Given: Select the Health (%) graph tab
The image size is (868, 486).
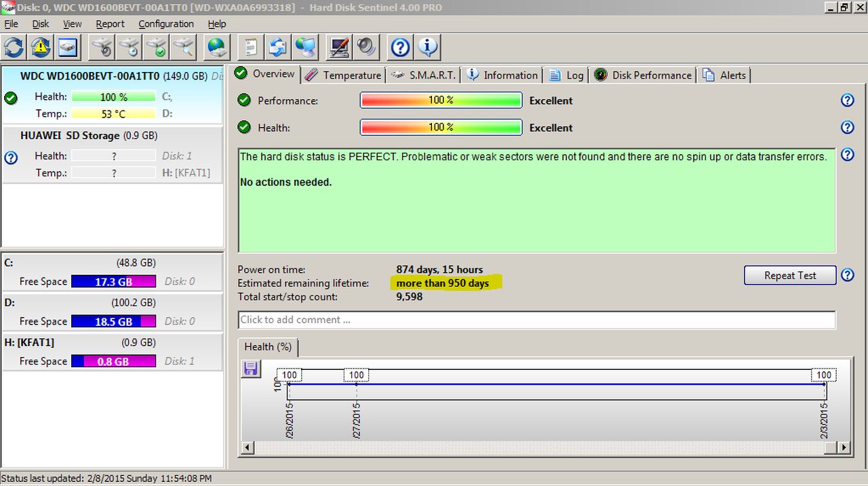Looking at the screenshot, I should (268, 347).
